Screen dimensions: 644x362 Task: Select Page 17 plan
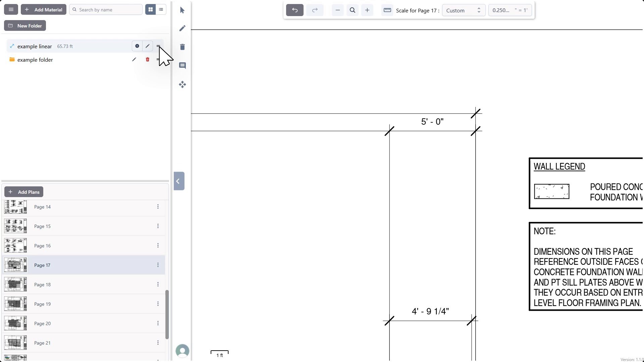[x=84, y=265]
